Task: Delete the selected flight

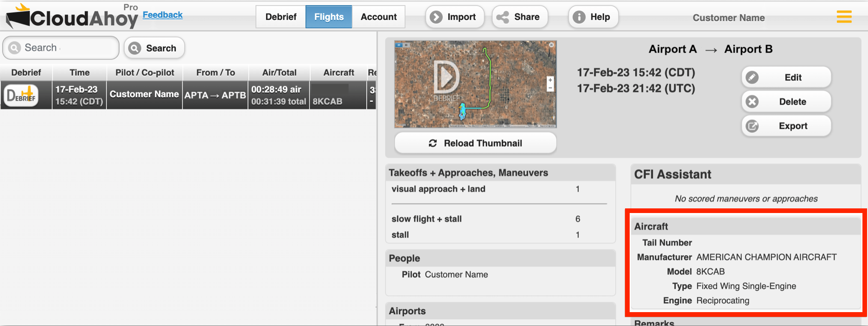Action: (786, 101)
